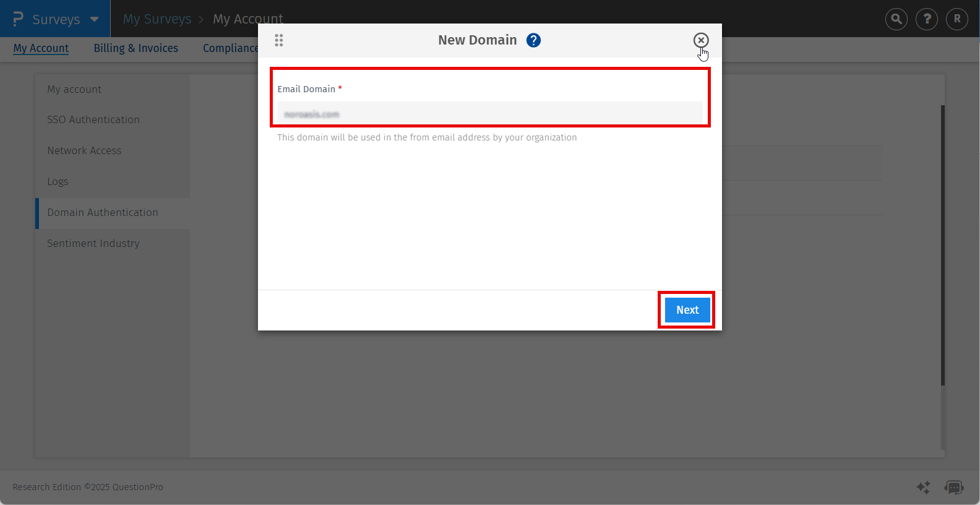Click the Next button
This screenshot has width=980, height=505.
687,310
